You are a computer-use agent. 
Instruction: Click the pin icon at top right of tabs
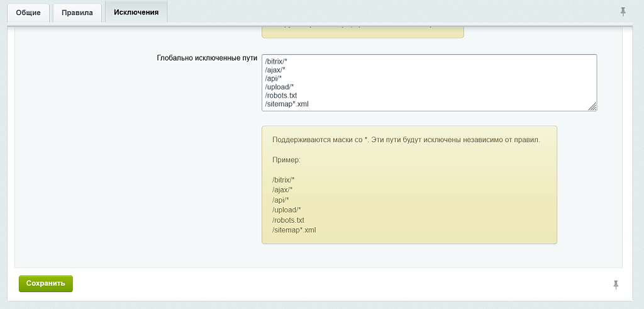click(x=623, y=11)
